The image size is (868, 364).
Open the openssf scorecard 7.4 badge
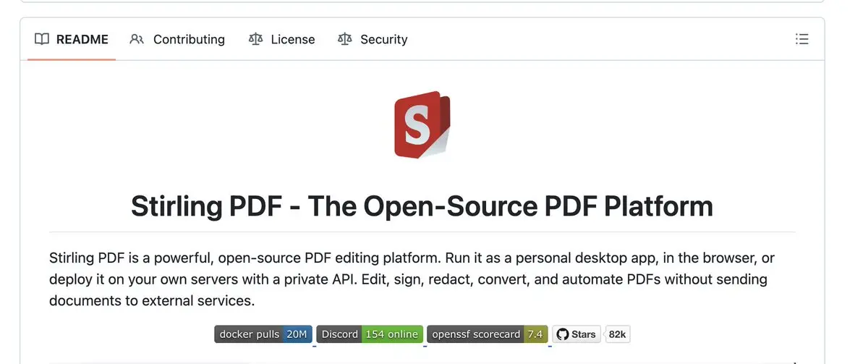coord(488,334)
